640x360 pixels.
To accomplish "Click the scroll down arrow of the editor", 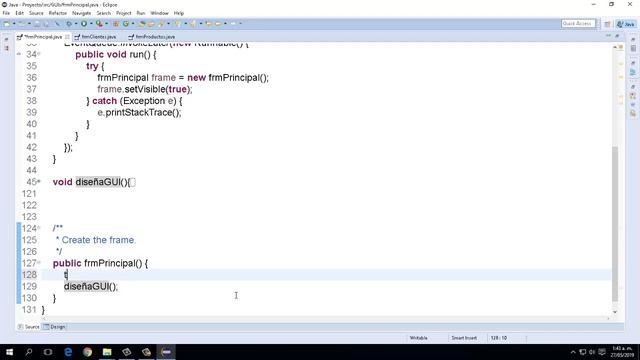I will pyautogui.click(x=615, y=312).
